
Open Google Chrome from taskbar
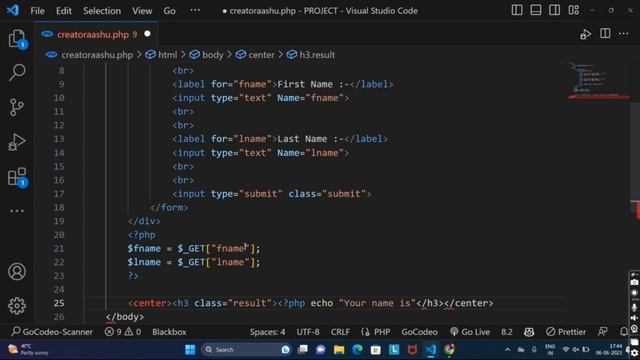(x=449, y=349)
